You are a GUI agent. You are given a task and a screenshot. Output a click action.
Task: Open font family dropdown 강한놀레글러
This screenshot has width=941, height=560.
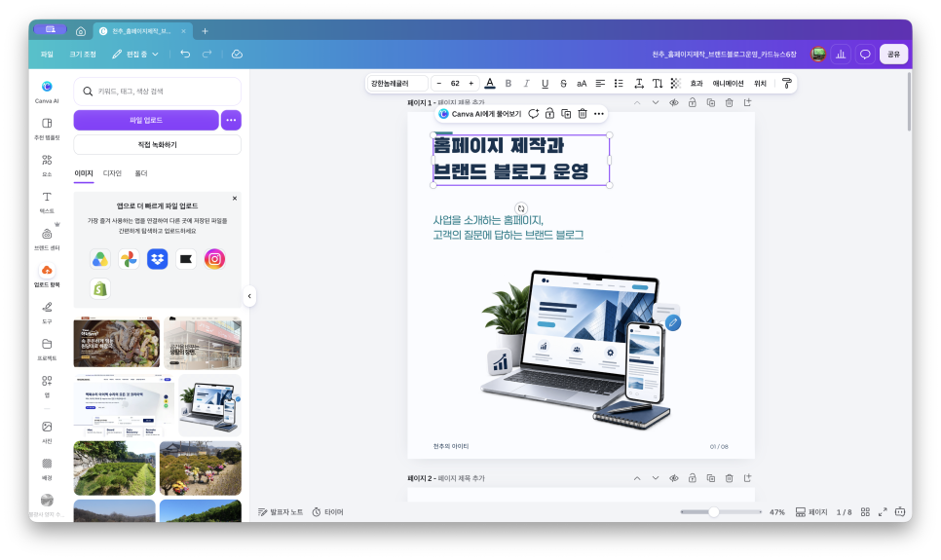(397, 84)
